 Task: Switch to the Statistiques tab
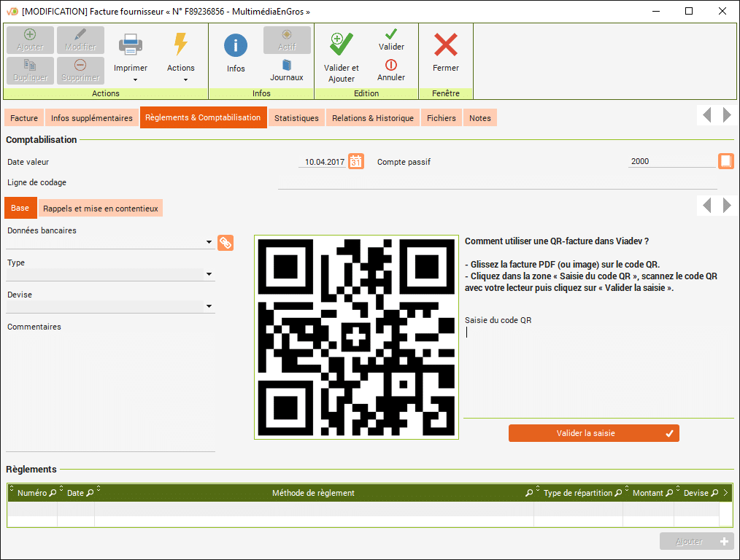pyautogui.click(x=296, y=118)
